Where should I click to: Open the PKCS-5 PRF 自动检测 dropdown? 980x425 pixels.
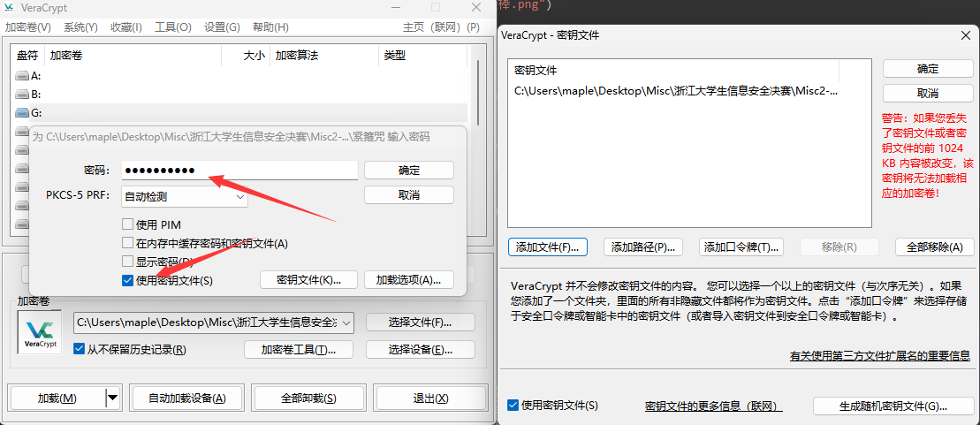pos(184,197)
